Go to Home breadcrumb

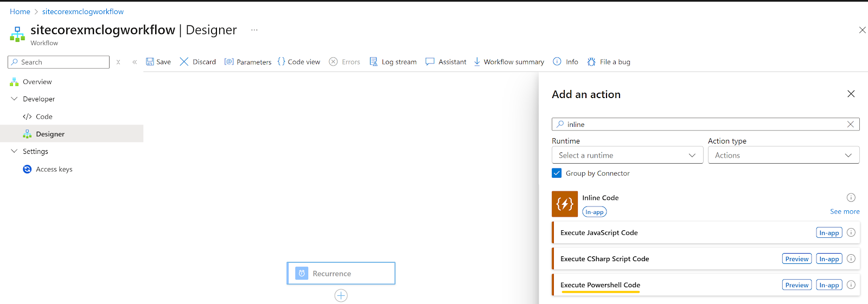(20, 11)
